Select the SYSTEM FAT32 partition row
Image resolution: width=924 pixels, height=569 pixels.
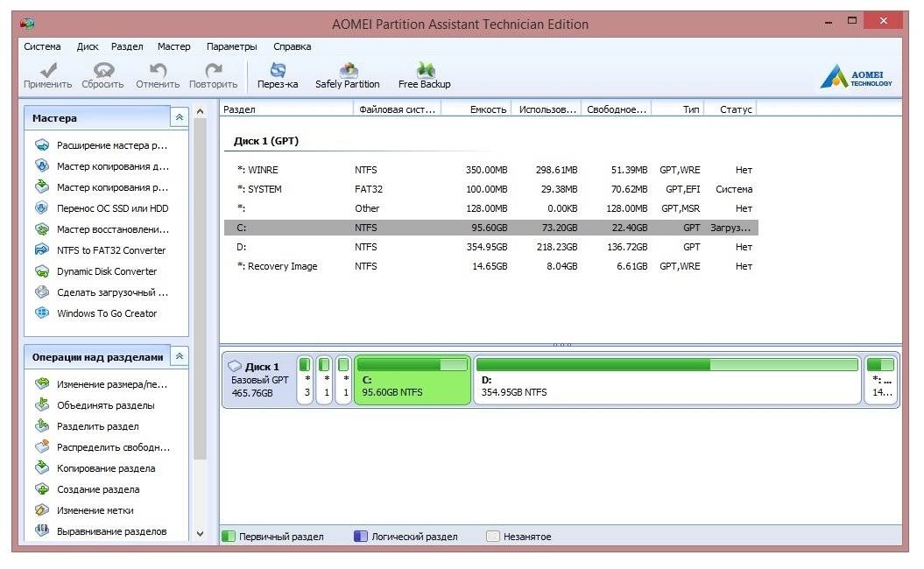tap(490, 189)
